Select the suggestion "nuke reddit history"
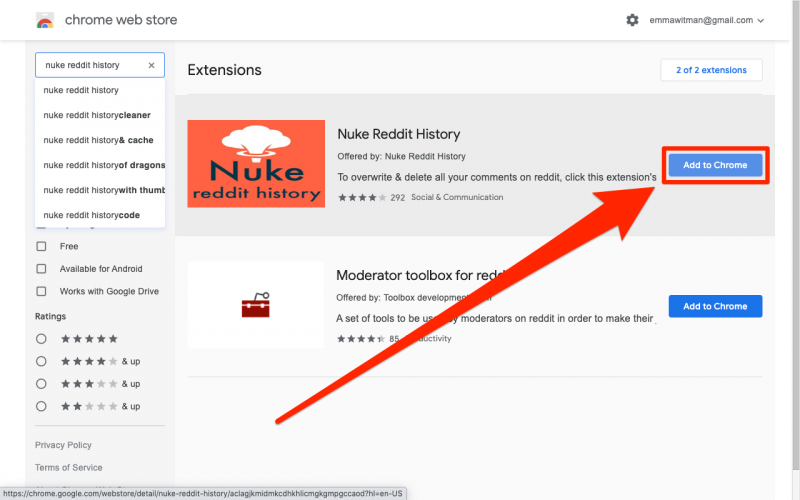 tap(100, 90)
